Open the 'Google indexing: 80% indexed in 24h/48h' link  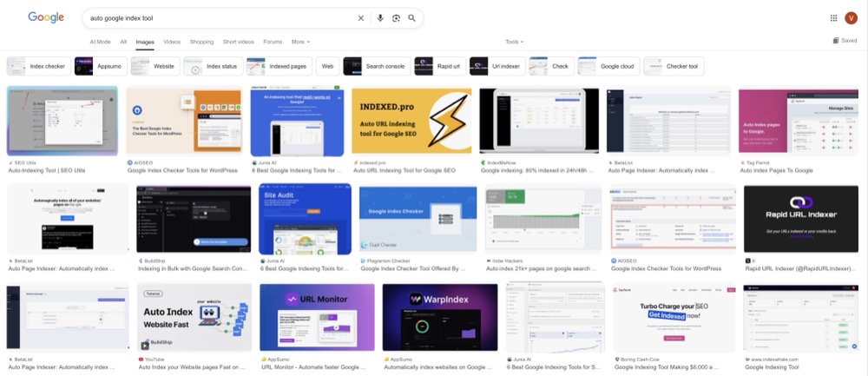[539, 170]
